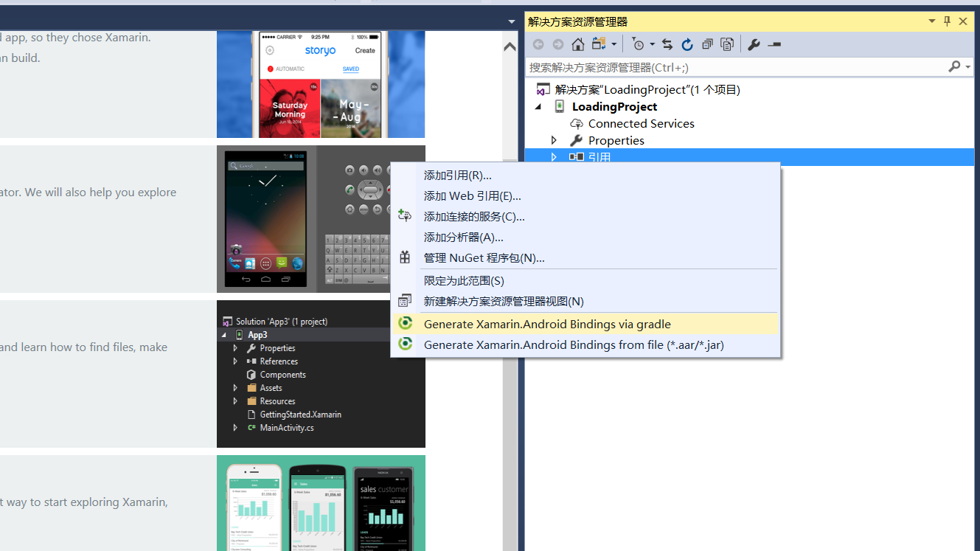Image resolution: width=980 pixels, height=551 pixels.
Task: Click the Forward navigation arrow in Solution Explorer
Action: [558, 44]
